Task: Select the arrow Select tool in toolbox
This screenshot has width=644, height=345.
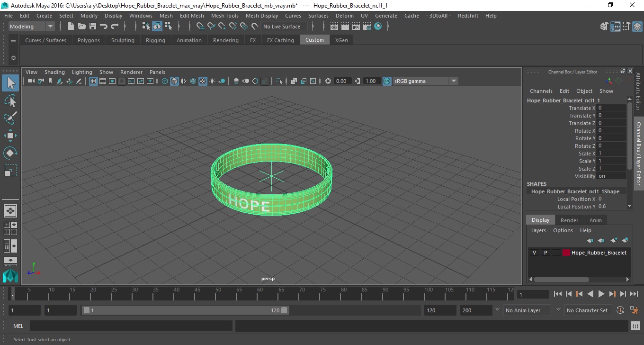Action: point(10,83)
